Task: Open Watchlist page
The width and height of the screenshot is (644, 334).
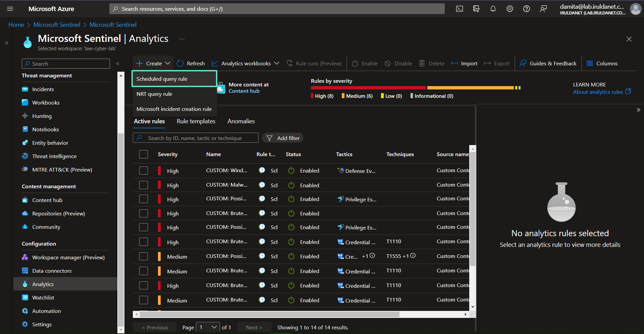Action: click(43, 297)
